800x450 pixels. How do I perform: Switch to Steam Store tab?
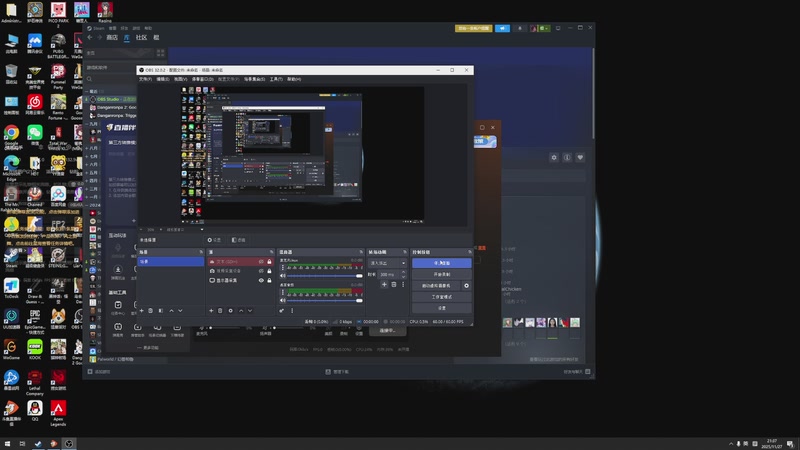(x=112, y=38)
